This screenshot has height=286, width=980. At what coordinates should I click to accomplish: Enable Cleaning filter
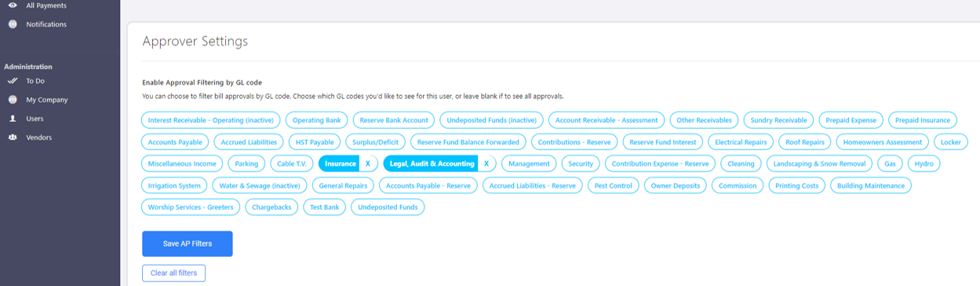coord(741,163)
